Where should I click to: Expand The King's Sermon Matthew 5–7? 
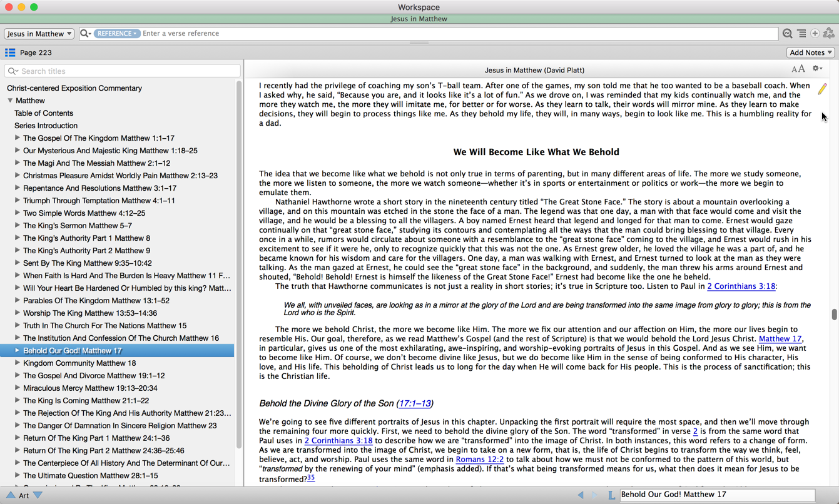click(18, 225)
